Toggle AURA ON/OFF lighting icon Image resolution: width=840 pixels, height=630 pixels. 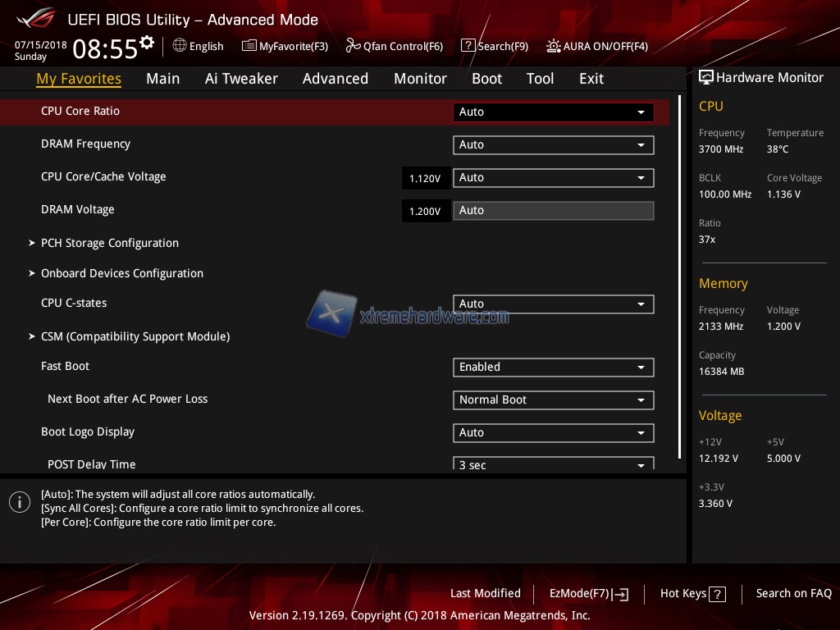(554, 46)
